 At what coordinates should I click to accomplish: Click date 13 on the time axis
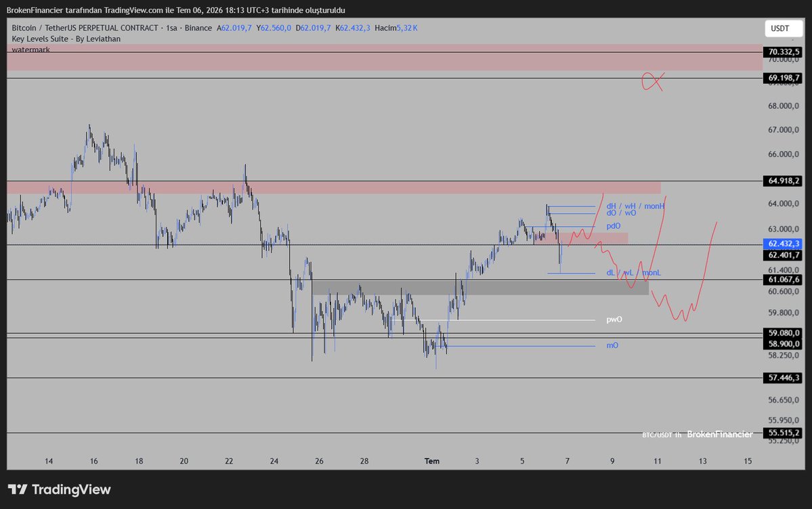pos(703,462)
